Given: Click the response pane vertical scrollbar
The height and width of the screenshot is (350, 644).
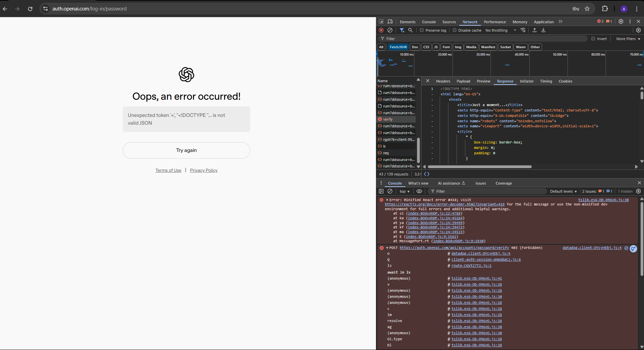Looking at the screenshot, I should pyautogui.click(x=641, y=95).
